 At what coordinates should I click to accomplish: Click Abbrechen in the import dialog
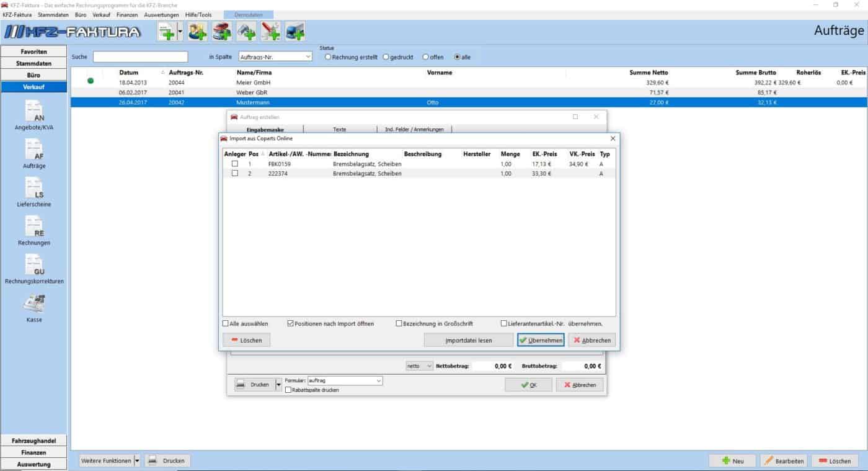click(x=592, y=340)
